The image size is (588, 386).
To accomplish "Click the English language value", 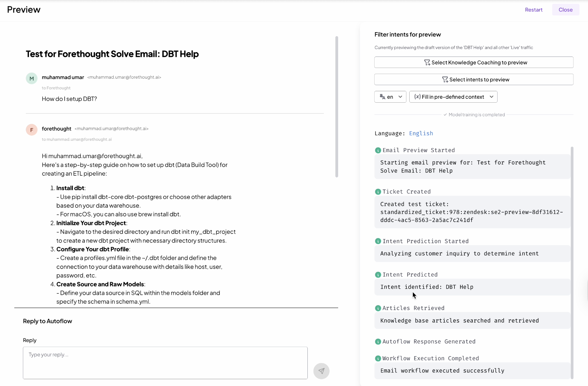I will (x=421, y=133).
